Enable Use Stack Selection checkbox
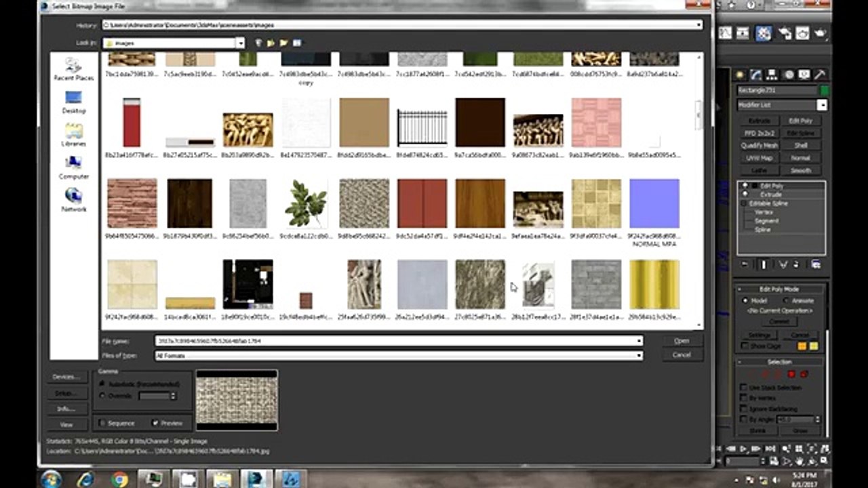 click(x=744, y=388)
